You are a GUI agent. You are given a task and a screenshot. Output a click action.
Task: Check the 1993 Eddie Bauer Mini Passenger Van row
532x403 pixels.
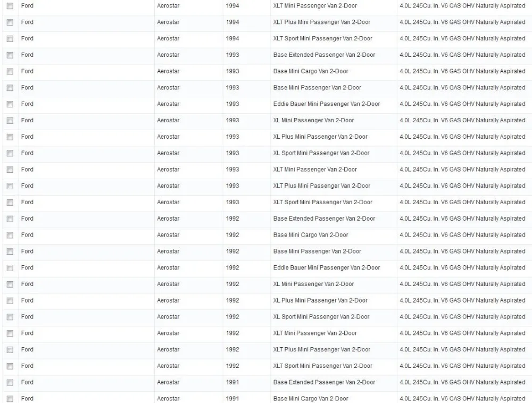click(x=10, y=104)
